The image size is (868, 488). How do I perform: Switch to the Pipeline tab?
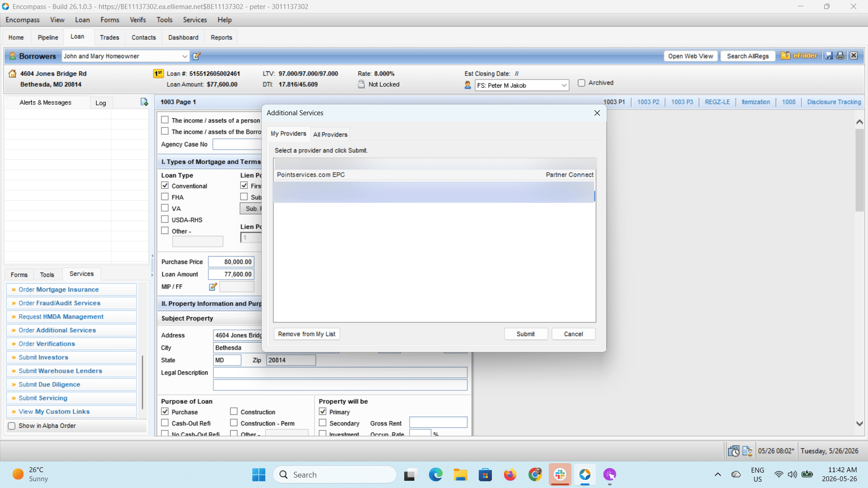(48, 38)
